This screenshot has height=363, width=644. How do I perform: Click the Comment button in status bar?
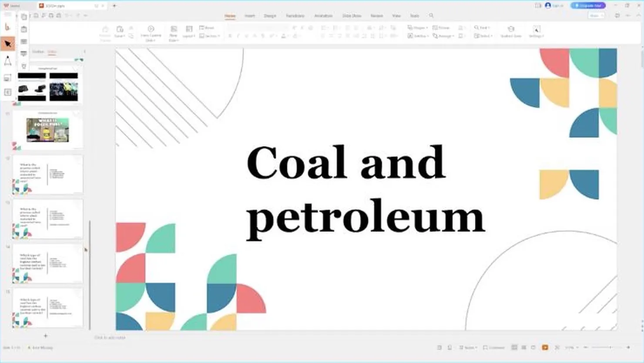pyautogui.click(x=494, y=348)
